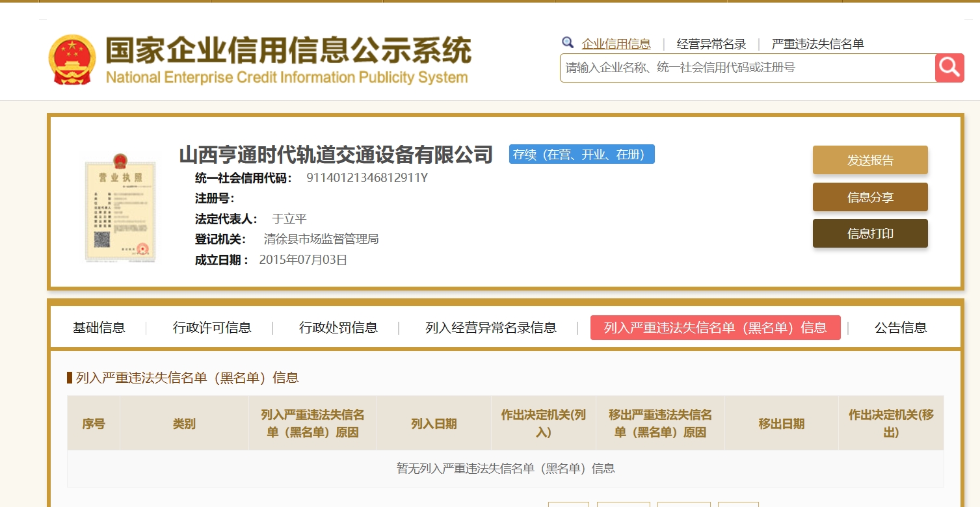
Task: Select the 企业信用信息 search category
Action: 616,44
